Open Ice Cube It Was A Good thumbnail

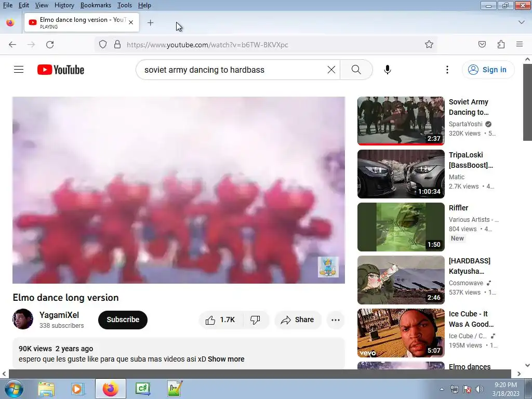401,333
